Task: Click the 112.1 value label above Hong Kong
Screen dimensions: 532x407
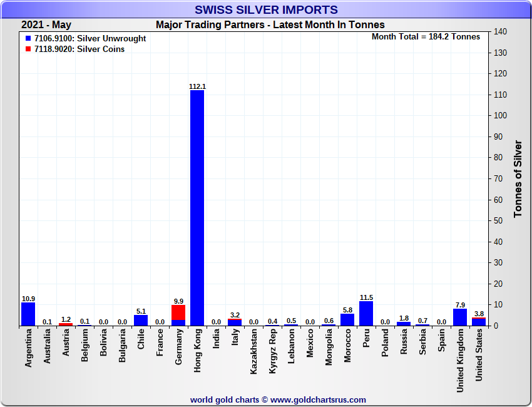Action: 197,86
